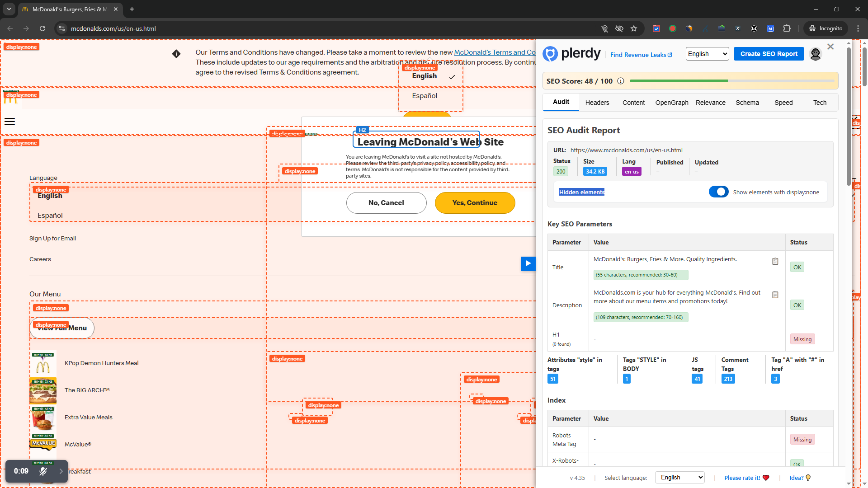Screen dimensions: 868x488
Task: Open the top English language dropdown
Action: (707, 54)
